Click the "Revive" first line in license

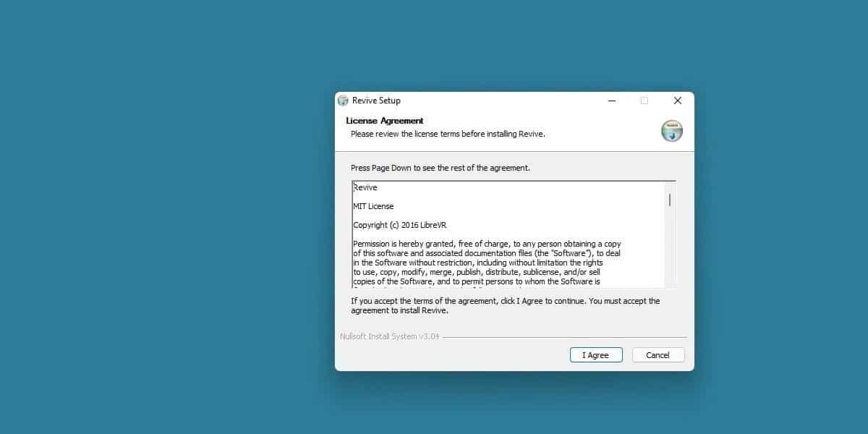point(365,187)
